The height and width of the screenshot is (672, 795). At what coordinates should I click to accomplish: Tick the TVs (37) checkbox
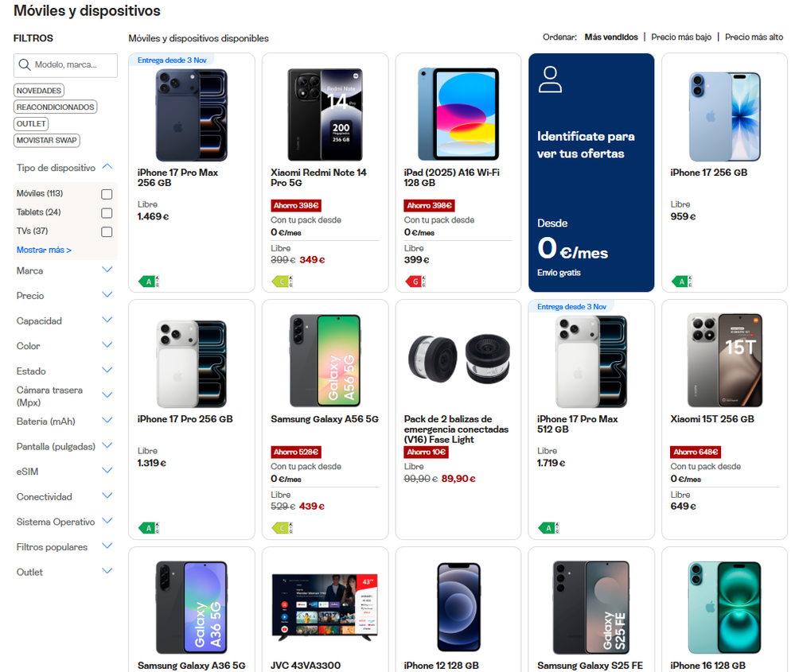pyautogui.click(x=107, y=232)
